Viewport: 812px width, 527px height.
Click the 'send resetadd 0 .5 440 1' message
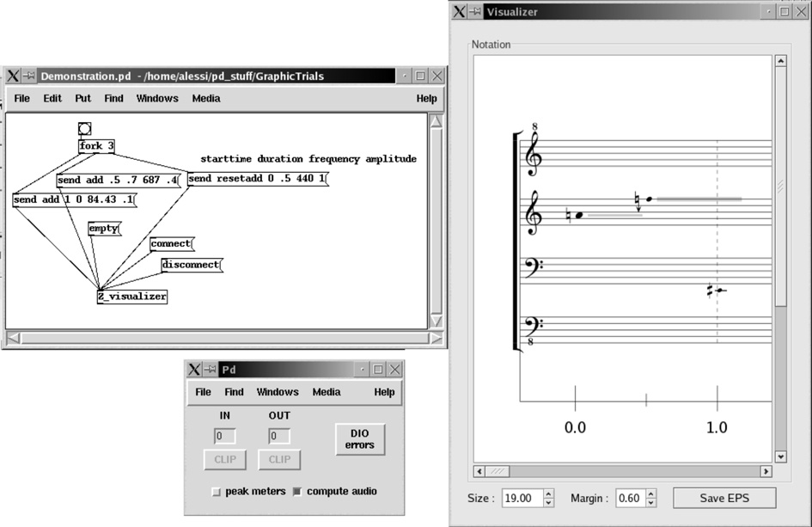point(257,179)
